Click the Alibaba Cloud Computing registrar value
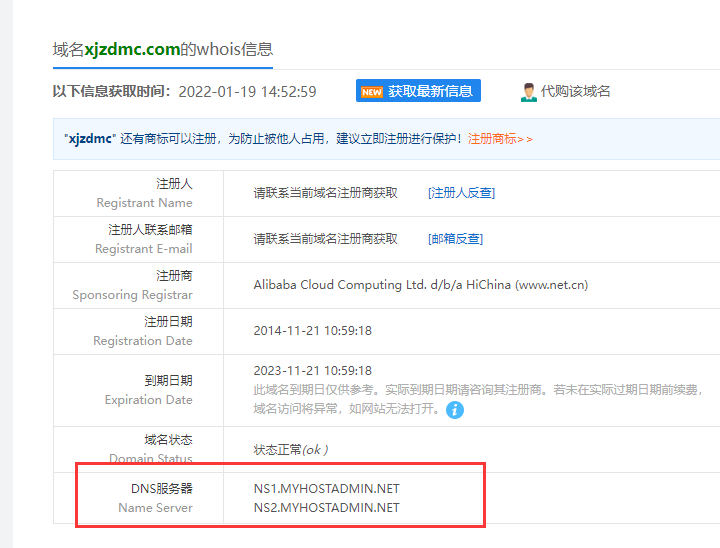 click(420, 285)
